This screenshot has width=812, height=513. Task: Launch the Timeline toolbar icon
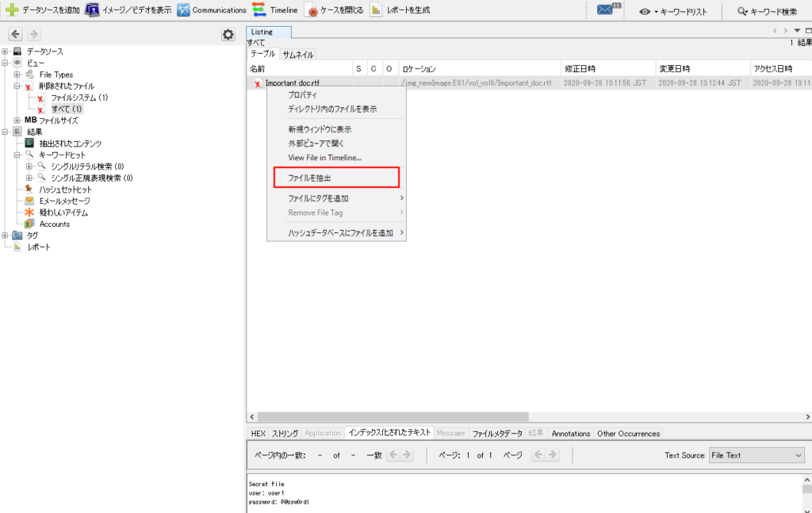[259, 10]
